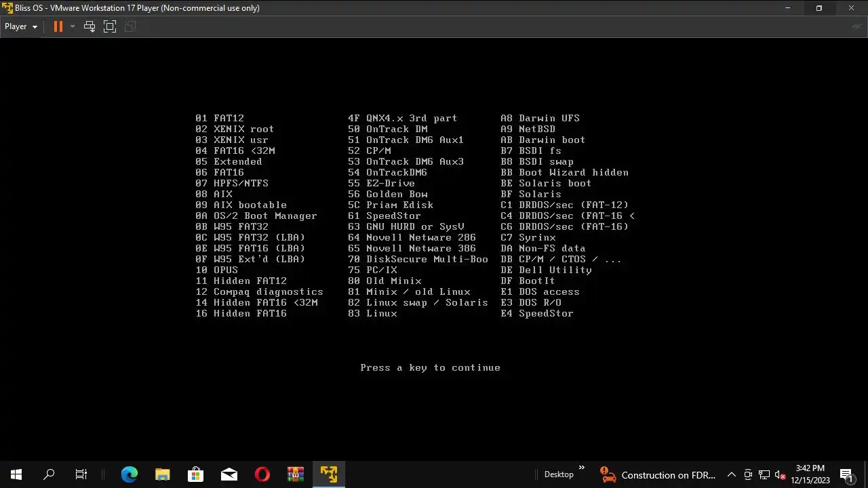Click the 'A9 NetBSD' entry
This screenshot has width=868, height=488.
[528, 129]
